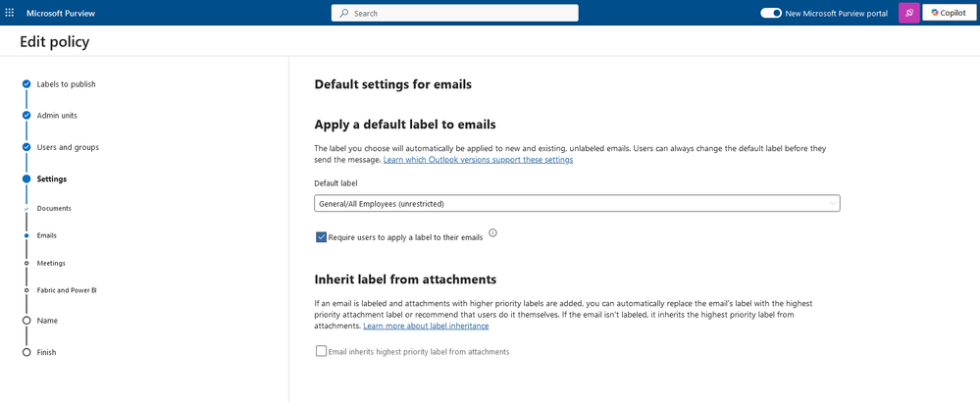The image size is (980, 403).
Task: Go to the Documents settings step
Action: (x=54, y=208)
